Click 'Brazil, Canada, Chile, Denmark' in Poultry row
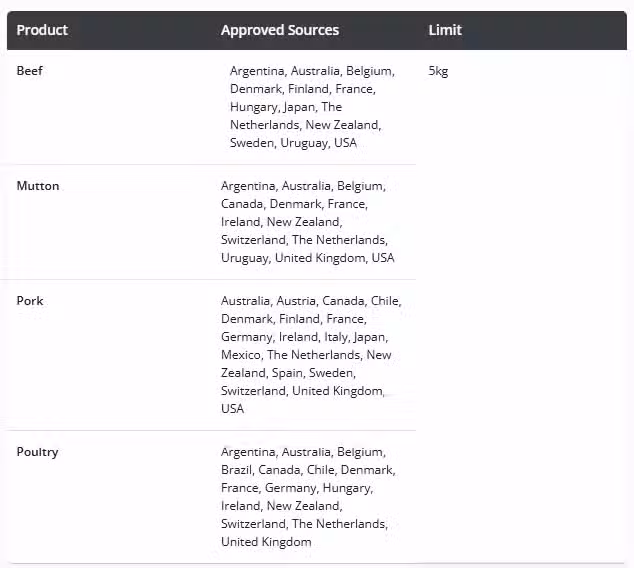634x568 pixels. tap(308, 470)
